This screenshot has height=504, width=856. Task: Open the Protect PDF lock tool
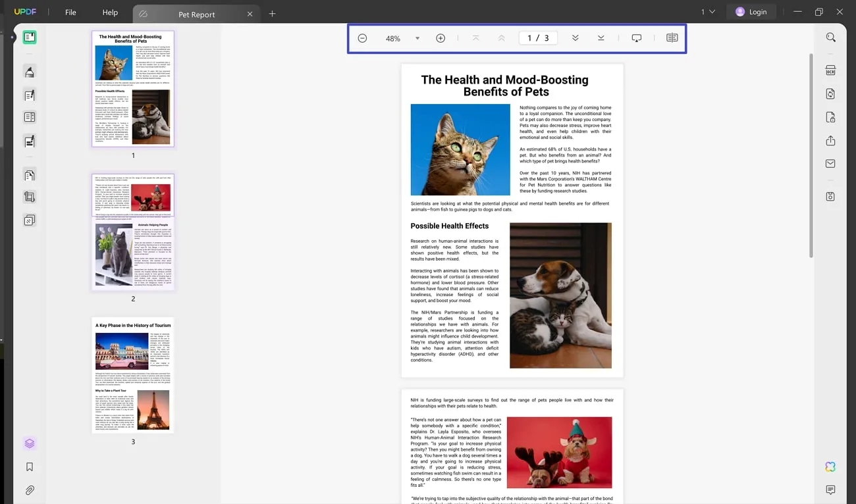point(831,117)
